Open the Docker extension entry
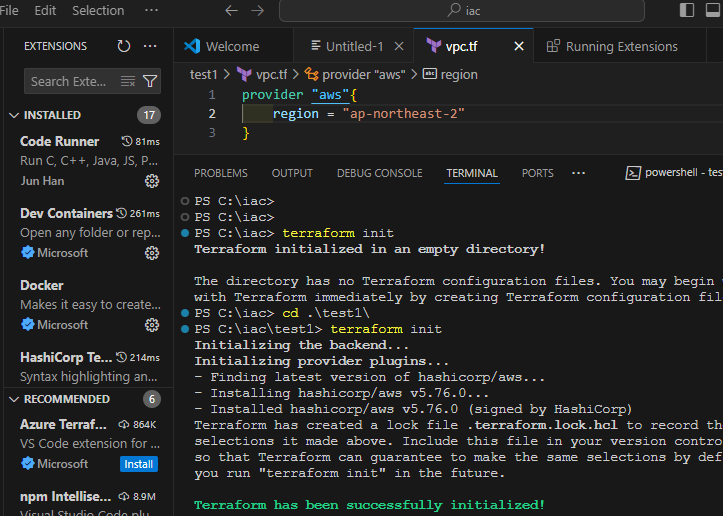723x516 pixels. [90, 305]
